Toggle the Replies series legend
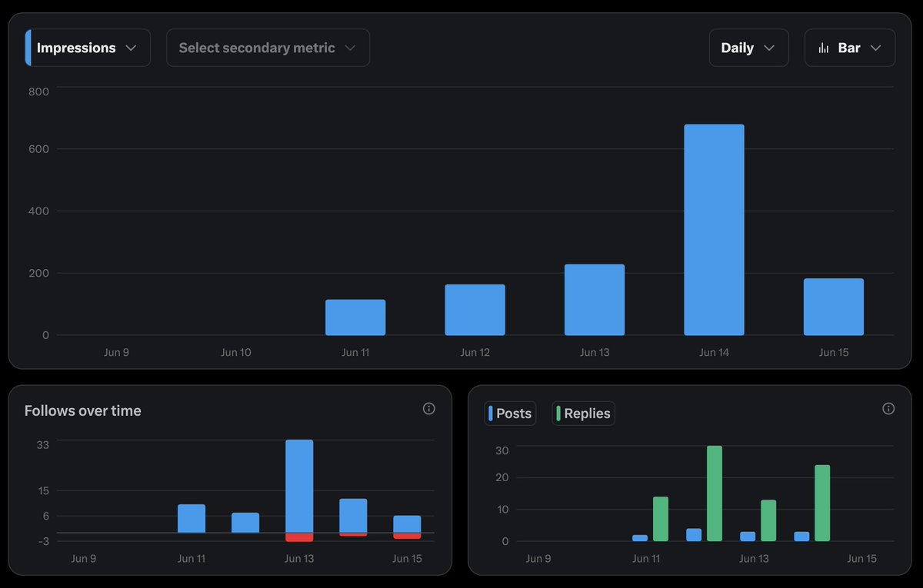The image size is (923, 588). click(x=584, y=414)
